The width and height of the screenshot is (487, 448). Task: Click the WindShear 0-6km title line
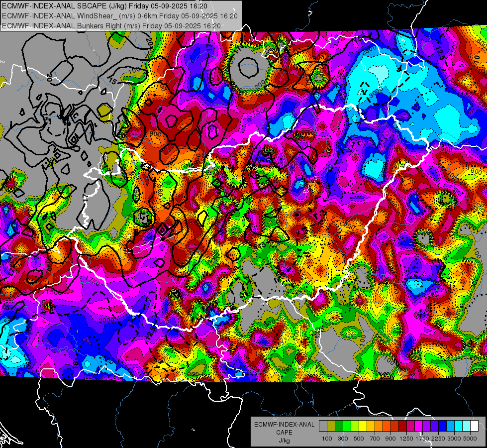pyautogui.click(x=120, y=16)
